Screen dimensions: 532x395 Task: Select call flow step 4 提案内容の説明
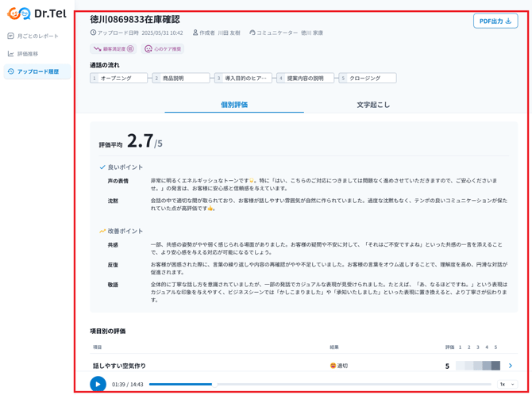[x=306, y=78]
